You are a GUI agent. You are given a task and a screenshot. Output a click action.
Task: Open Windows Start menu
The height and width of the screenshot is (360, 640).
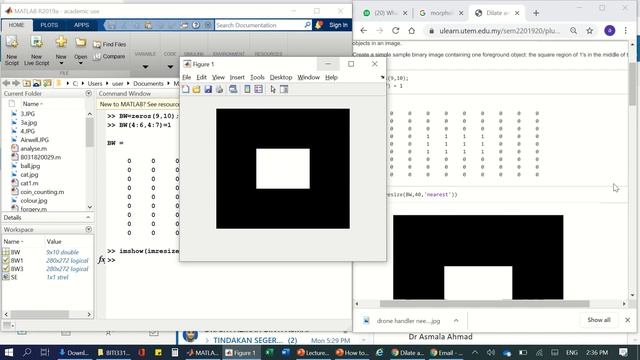(x=9, y=352)
